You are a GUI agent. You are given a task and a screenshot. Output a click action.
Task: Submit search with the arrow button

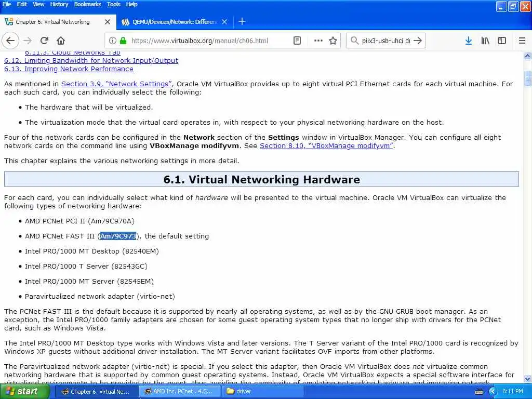(x=418, y=41)
